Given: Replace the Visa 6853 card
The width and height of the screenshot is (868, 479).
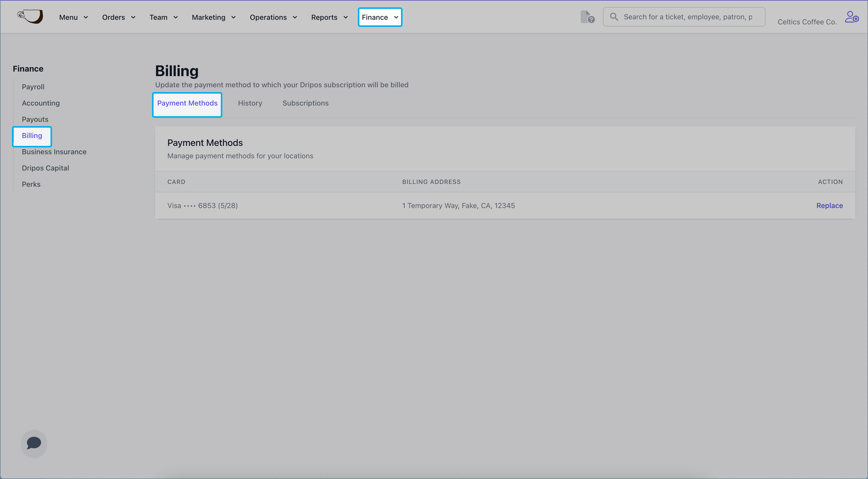Looking at the screenshot, I should pyautogui.click(x=829, y=206).
